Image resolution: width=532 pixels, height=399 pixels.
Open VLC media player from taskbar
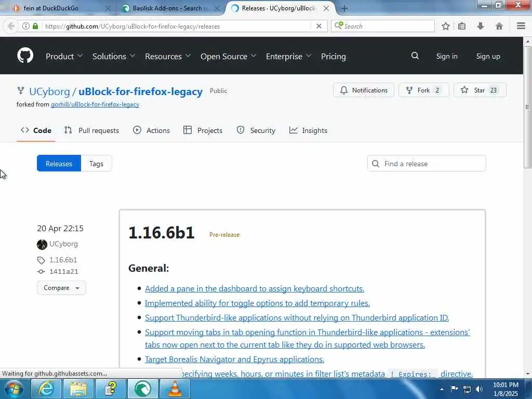coord(175,389)
